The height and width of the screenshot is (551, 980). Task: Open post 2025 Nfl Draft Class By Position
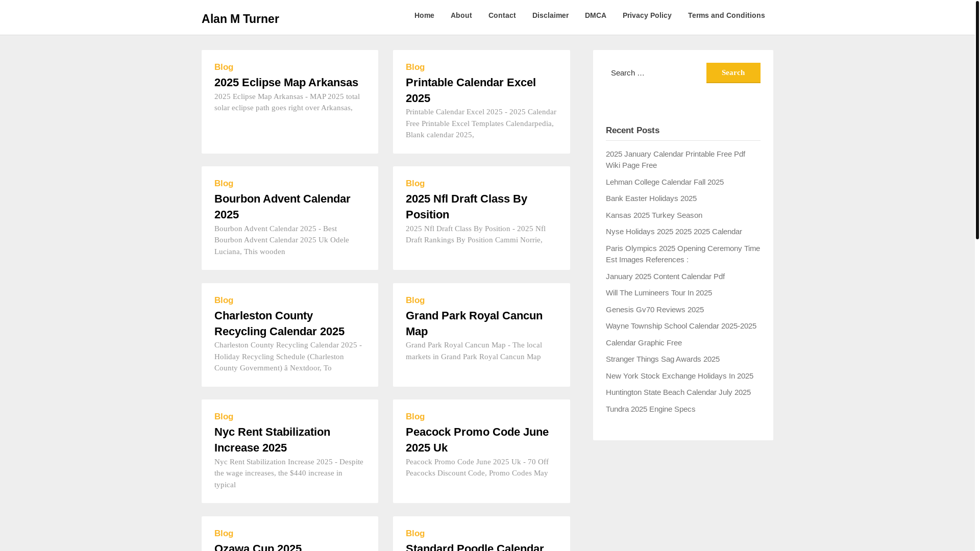pyautogui.click(x=467, y=207)
